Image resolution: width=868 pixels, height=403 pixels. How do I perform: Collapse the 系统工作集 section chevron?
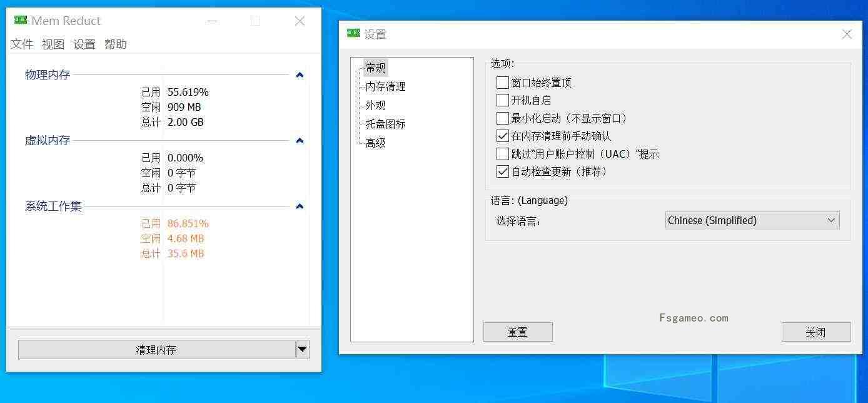[300, 207]
